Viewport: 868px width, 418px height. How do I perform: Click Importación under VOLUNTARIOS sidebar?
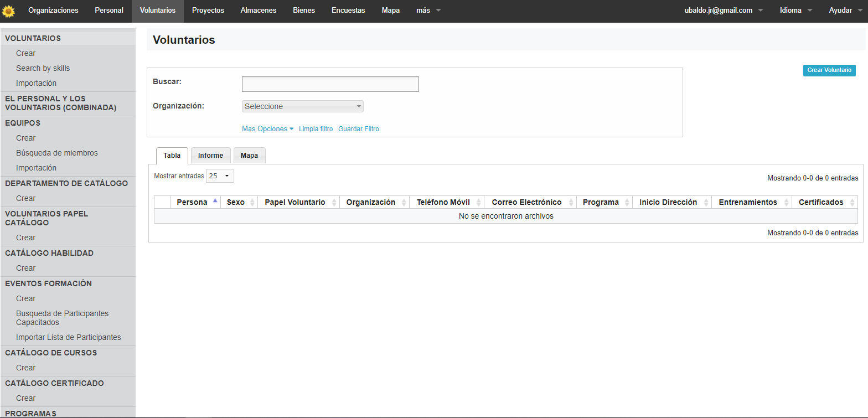pyautogui.click(x=37, y=83)
